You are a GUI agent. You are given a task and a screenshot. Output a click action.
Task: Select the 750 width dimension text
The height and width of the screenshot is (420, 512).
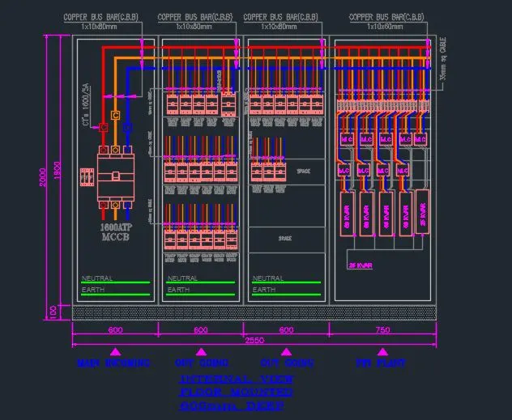click(382, 329)
